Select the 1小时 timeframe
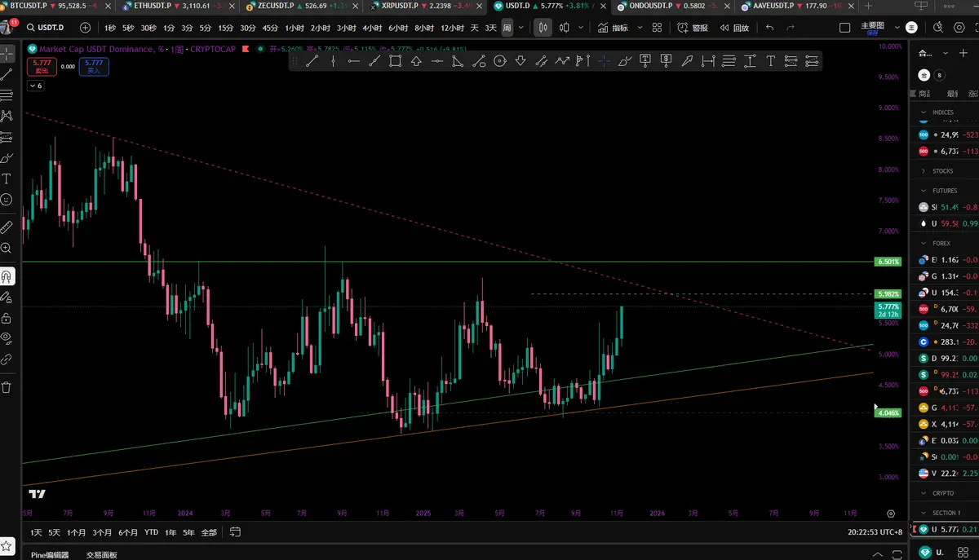The height and width of the screenshot is (560, 979). [x=294, y=27]
